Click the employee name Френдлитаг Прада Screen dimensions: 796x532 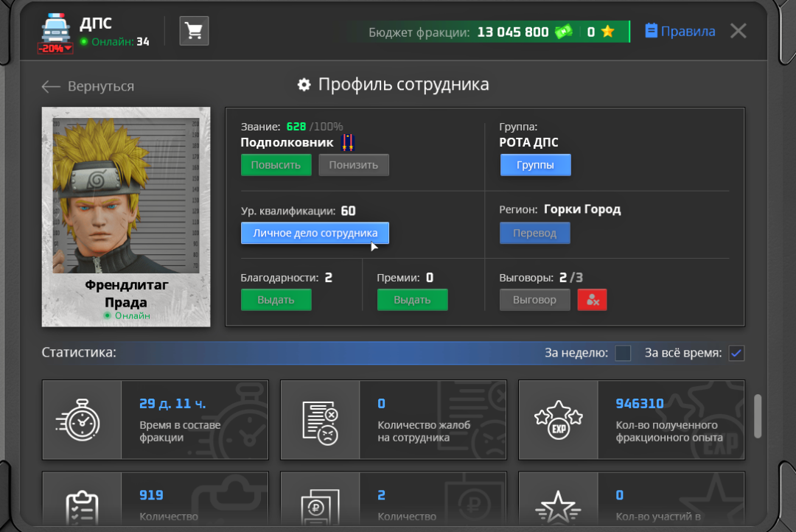pos(126,293)
